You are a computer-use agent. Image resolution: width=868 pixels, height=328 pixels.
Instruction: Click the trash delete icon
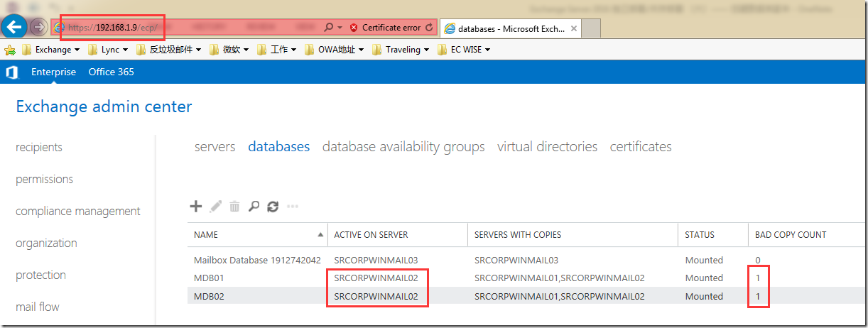click(x=234, y=207)
